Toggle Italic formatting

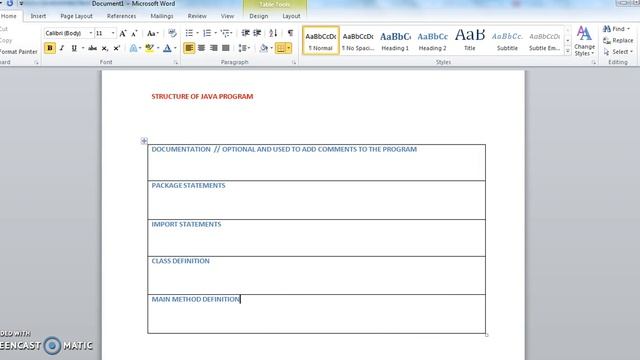coord(62,48)
